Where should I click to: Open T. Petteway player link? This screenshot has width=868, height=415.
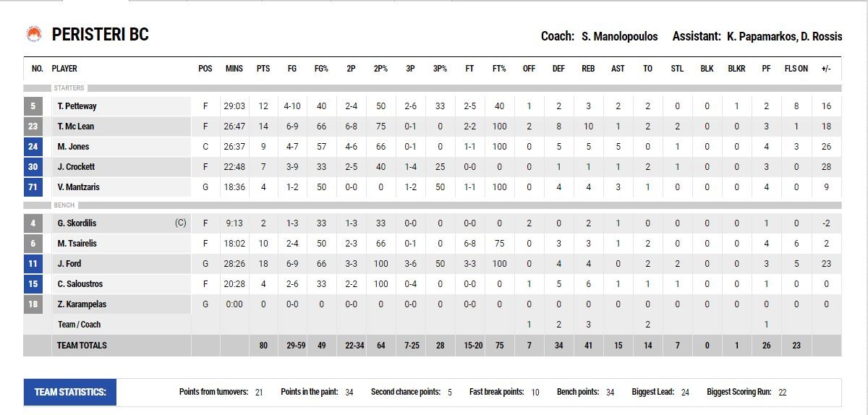(x=77, y=106)
